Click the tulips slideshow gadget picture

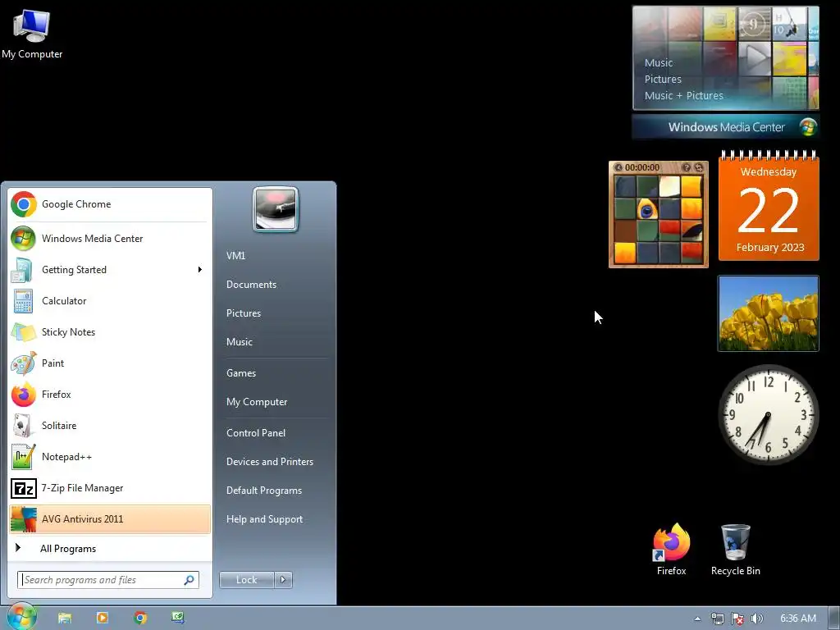point(768,313)
